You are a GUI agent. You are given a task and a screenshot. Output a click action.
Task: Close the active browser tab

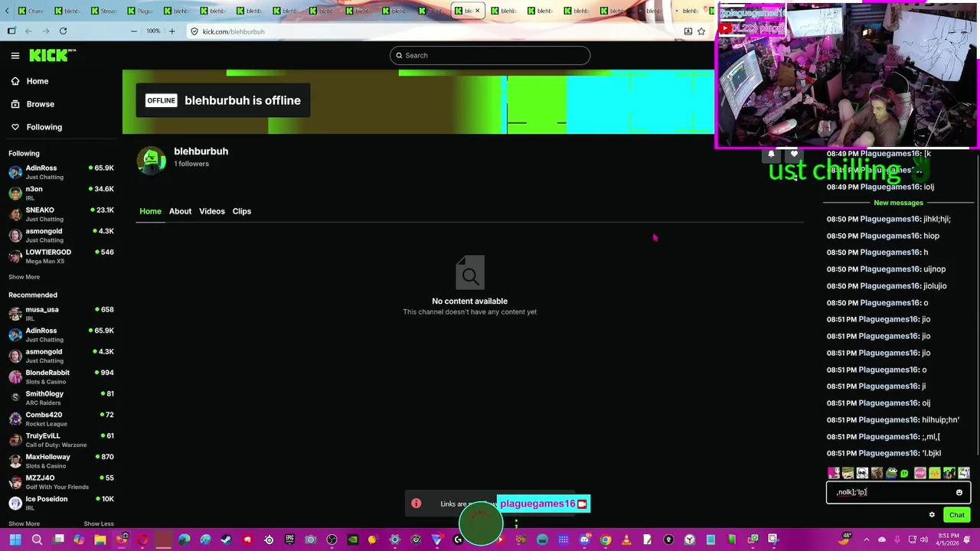tap(478, 11)
